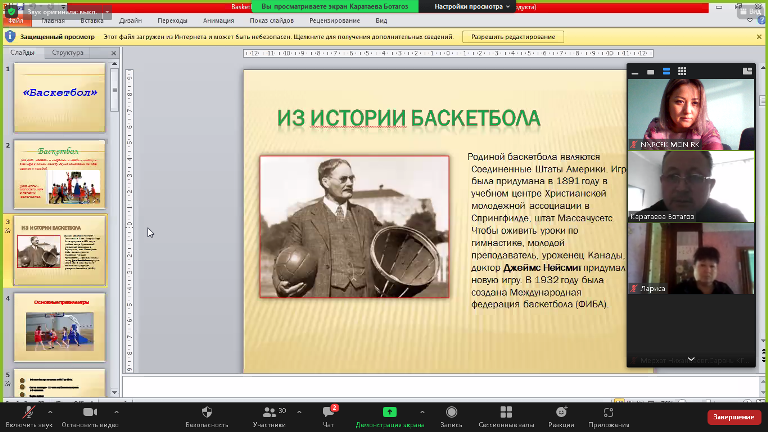Image resolution: width=768 pixels, height=432 pixels.
Task: Switch to the Outline pane tab
Action: [x=68, y=52]
